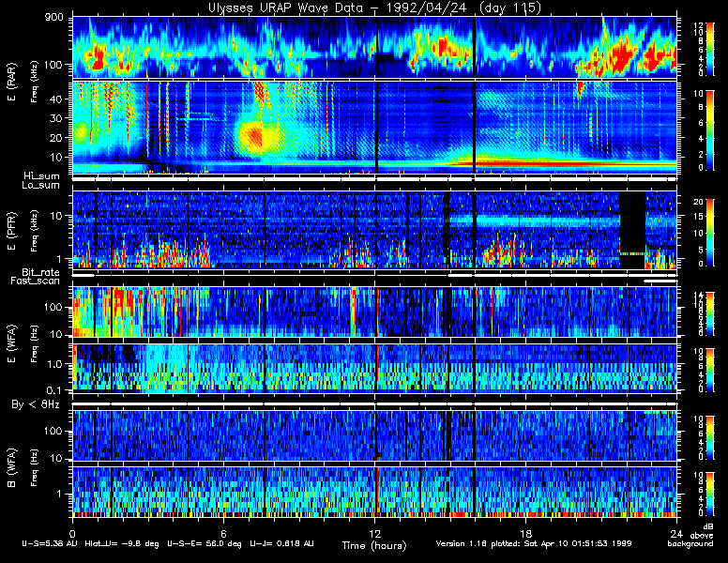Click the '900' frequency label on top panel

53,17
